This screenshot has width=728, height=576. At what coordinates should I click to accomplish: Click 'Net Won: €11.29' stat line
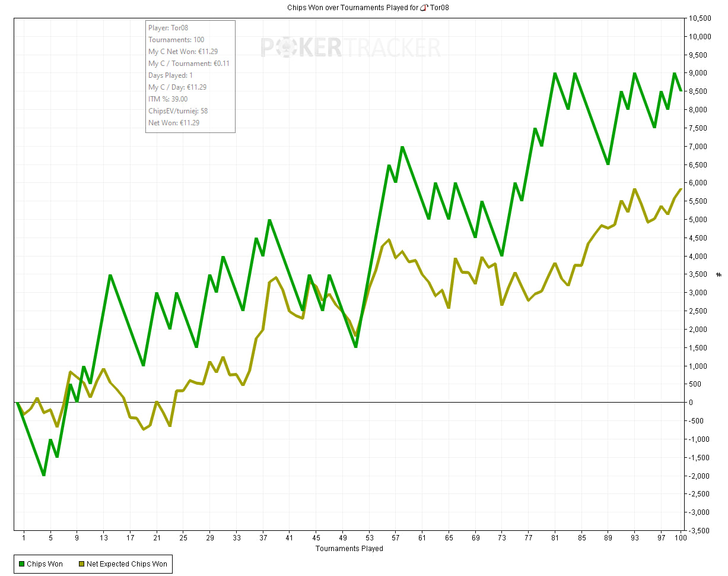tap(174, 122)
